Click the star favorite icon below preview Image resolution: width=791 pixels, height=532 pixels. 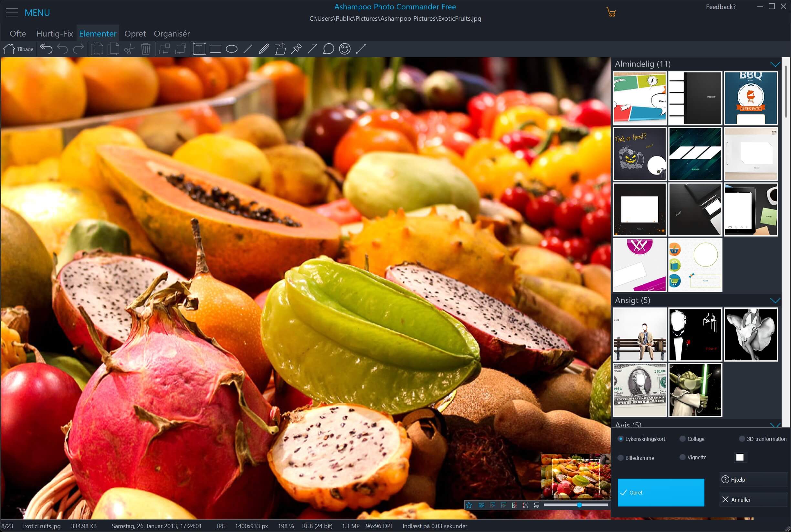[469, 505]
